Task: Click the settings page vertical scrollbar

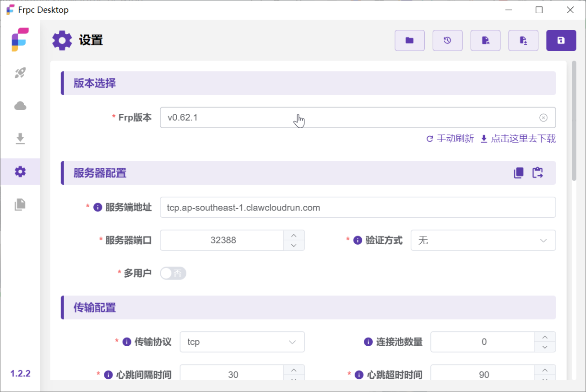Action: tap(574, 121)
